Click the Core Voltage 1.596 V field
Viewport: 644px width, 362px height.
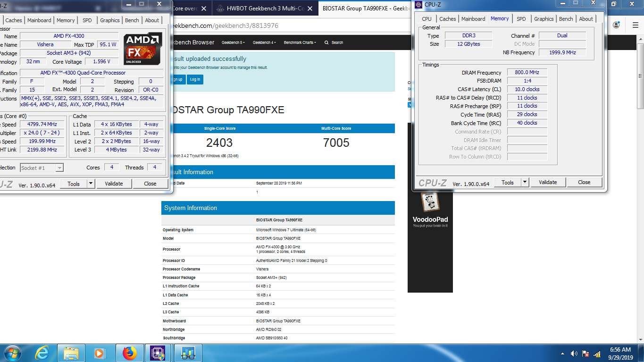coord(102,61)
